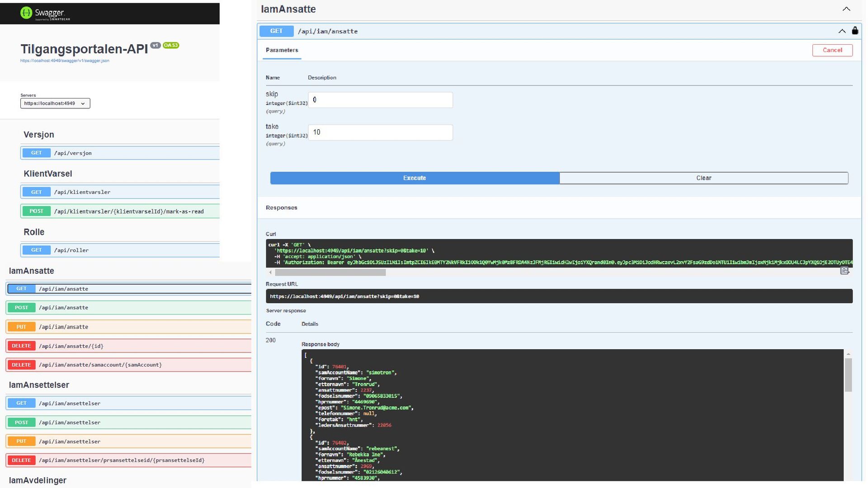Click the "Responses" heading
The image size is (868, 488).
(x=281, y=208)
